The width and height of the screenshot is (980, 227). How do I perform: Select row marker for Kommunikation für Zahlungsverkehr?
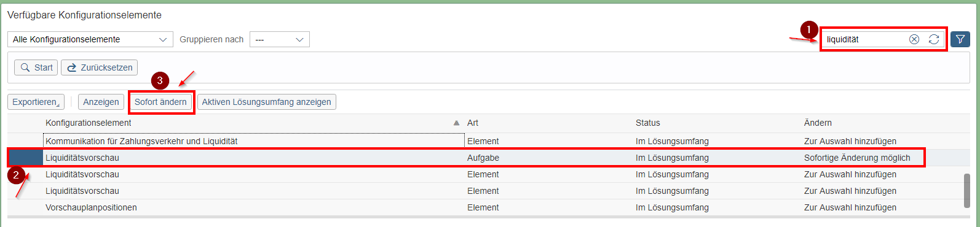click(x=25, y=141)
